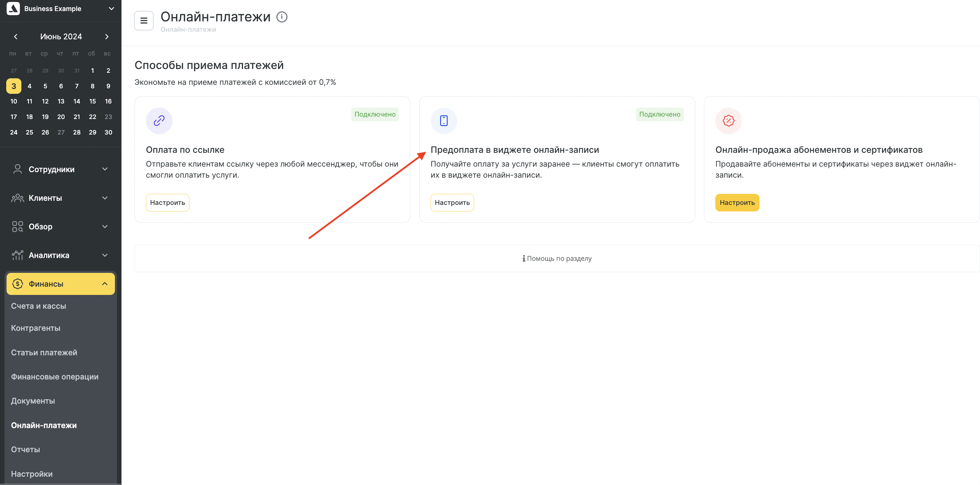Click the Business Example logo icon

pyautogui.click(x=13, y=8)
